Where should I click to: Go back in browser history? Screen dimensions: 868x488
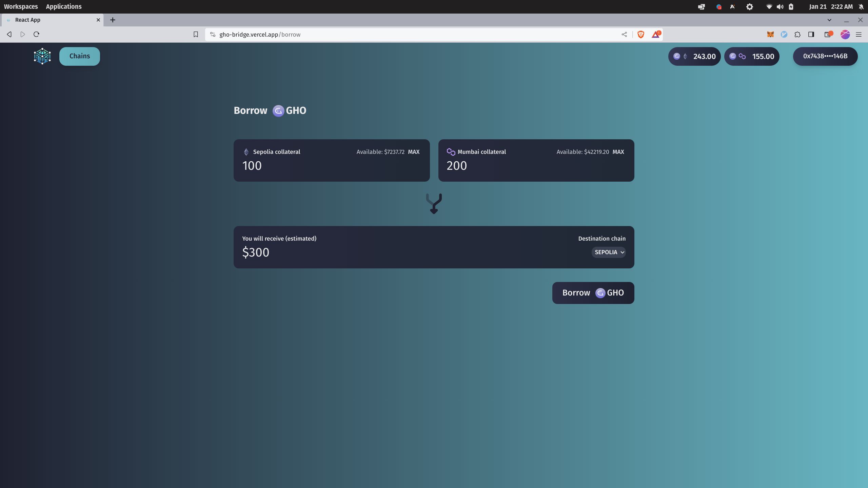point(9,34)
